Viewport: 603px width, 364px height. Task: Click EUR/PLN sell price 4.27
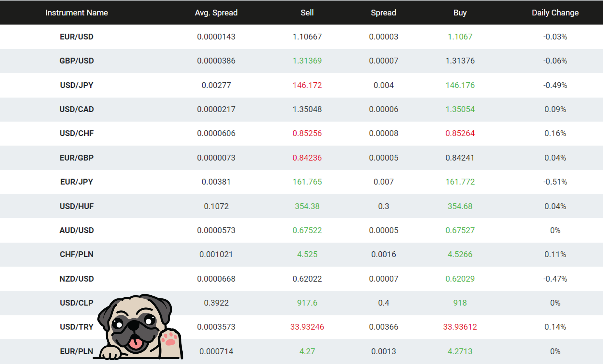coord(307,351)
